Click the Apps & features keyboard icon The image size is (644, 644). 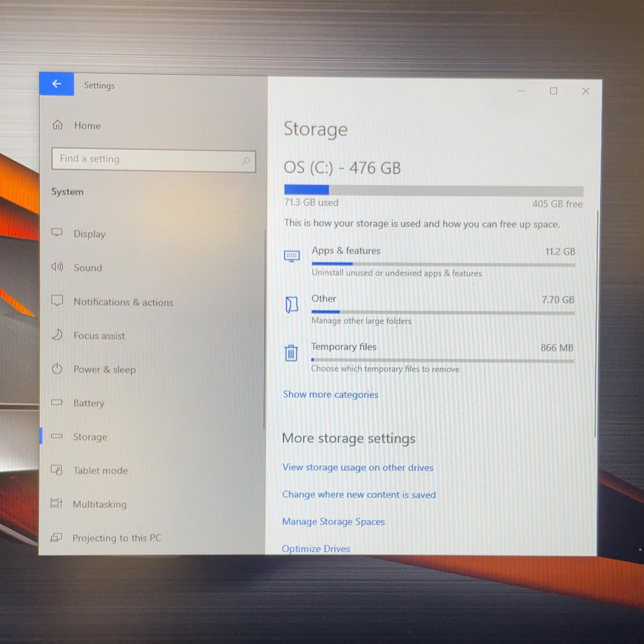point(292,257)
